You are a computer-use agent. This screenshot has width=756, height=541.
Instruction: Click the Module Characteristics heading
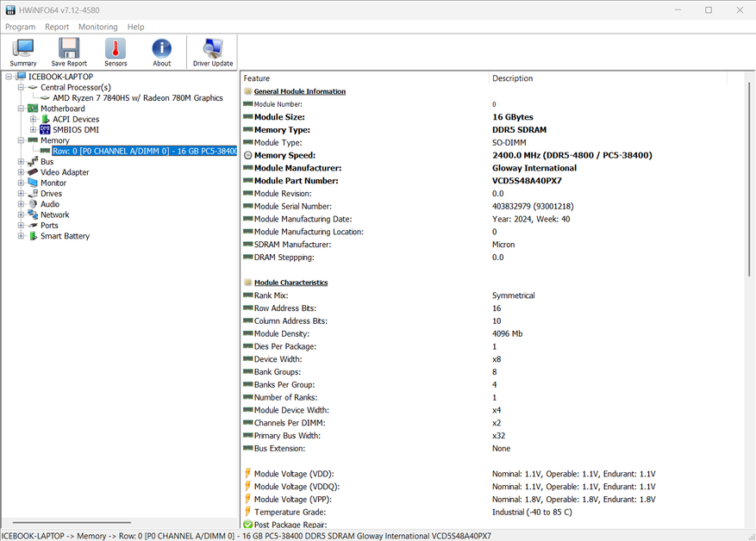(x=291, y=283)
